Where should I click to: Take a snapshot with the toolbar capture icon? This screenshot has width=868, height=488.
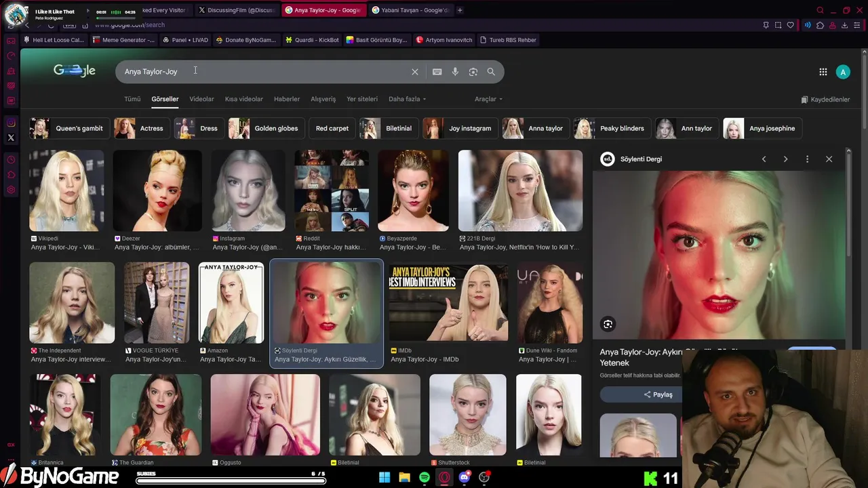click(778, 25)
